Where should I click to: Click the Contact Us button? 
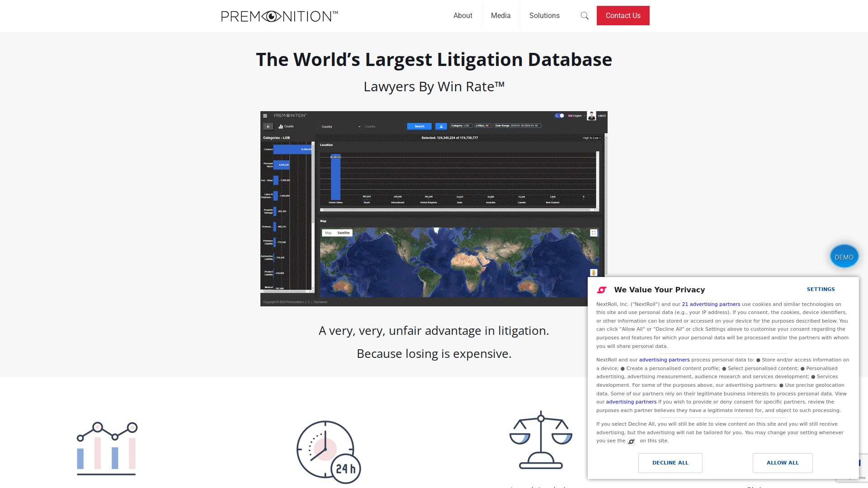click(623, 16)
